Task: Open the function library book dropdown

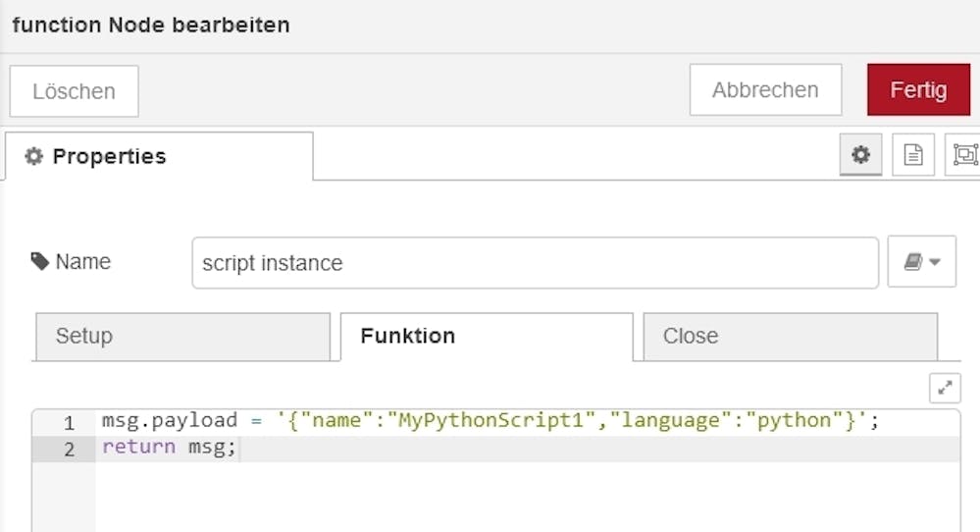Action: [921, 262]
